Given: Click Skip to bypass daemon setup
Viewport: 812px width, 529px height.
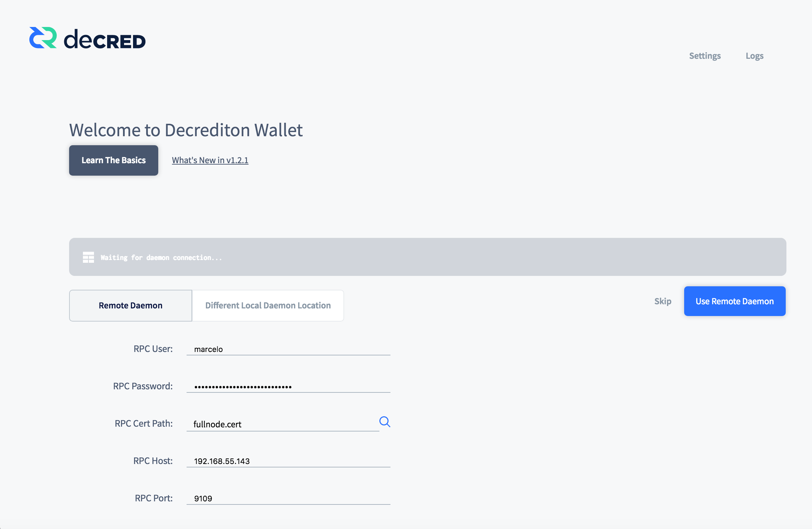Looking at the screenshot, I should 663,301.
